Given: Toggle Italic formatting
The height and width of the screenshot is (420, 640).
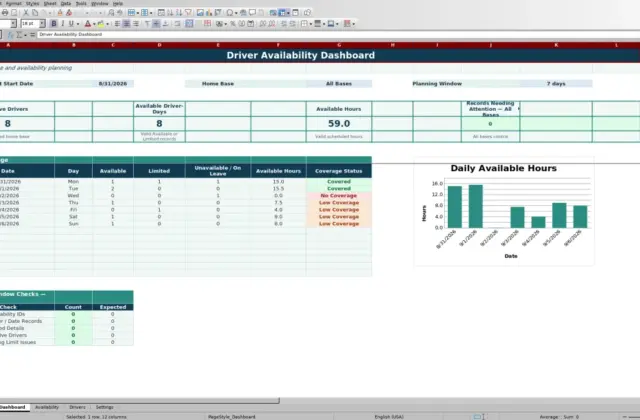Looking at the screenshot, I should pyautogui.click(x=62, y=24).
